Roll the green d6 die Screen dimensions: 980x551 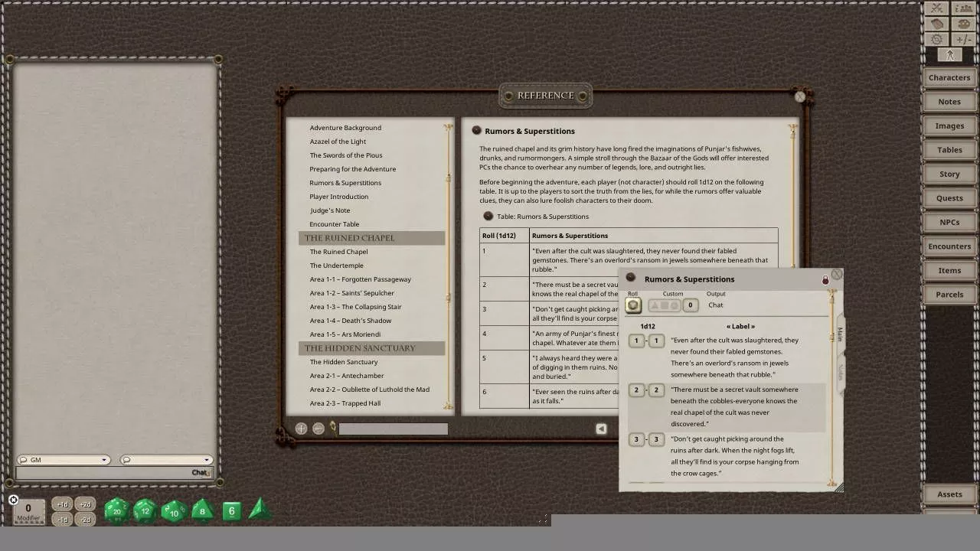[x=231, y=510]
